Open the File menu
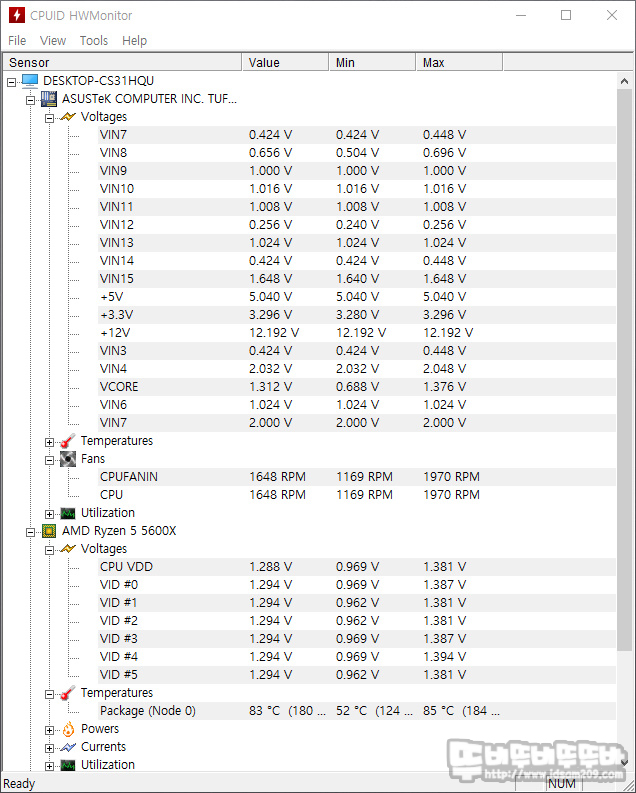 pyautogui.click(x=17, y=40)
